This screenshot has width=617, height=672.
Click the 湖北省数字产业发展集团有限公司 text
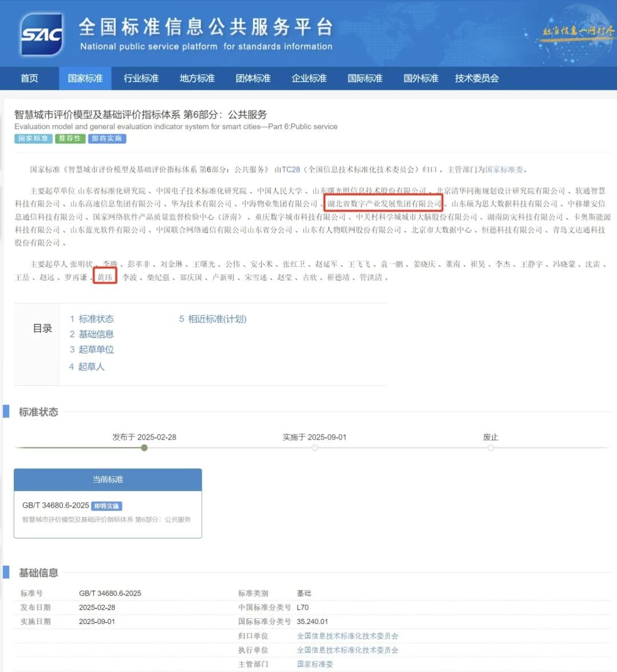384,204
